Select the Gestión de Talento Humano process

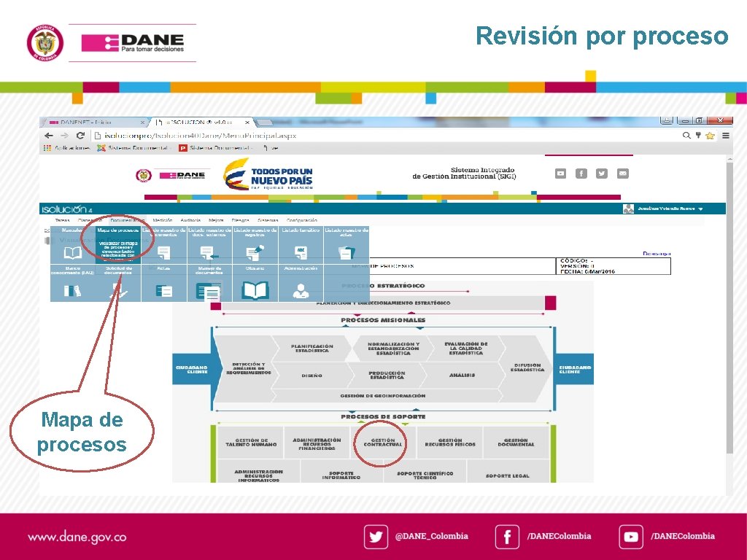[x=251, y=443]
